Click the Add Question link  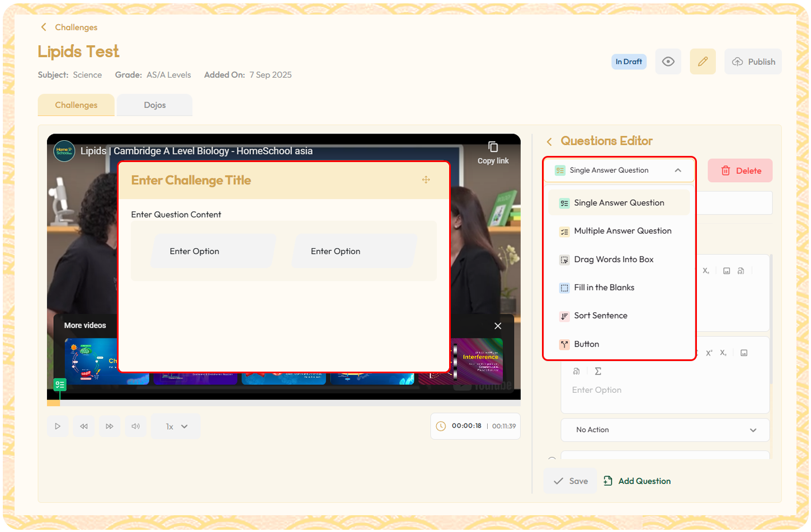tap(637, 481)
